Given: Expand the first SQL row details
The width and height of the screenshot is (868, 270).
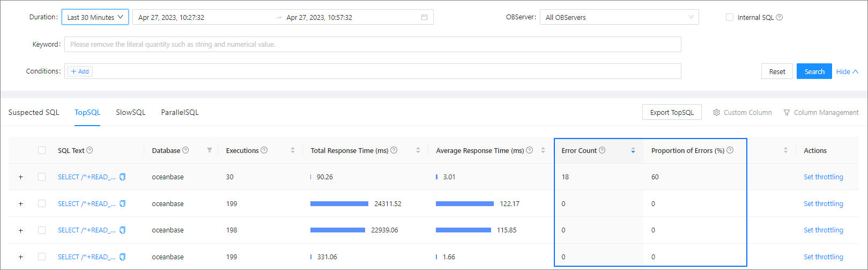Looking at the screenshot, I should coord(21,177).
